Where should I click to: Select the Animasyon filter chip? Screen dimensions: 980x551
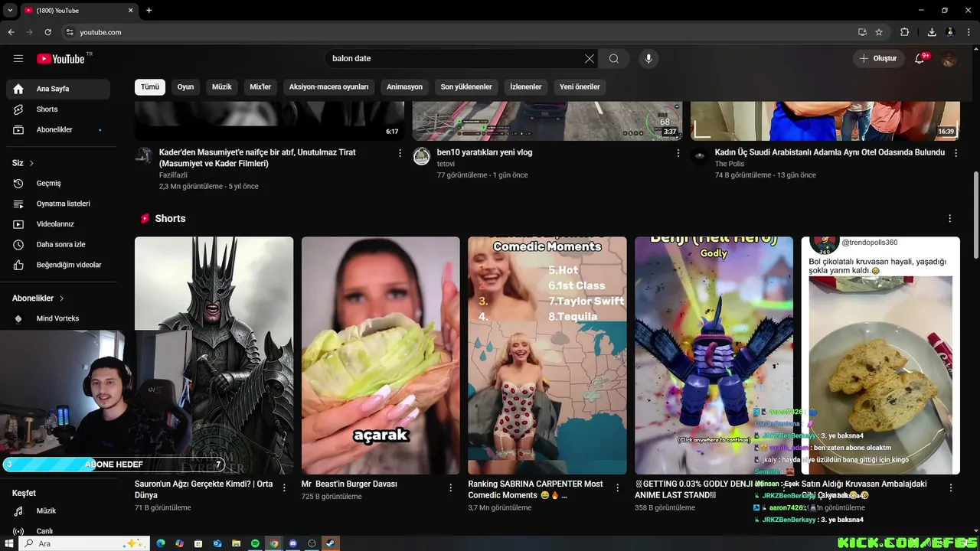[x=404, y=86]
